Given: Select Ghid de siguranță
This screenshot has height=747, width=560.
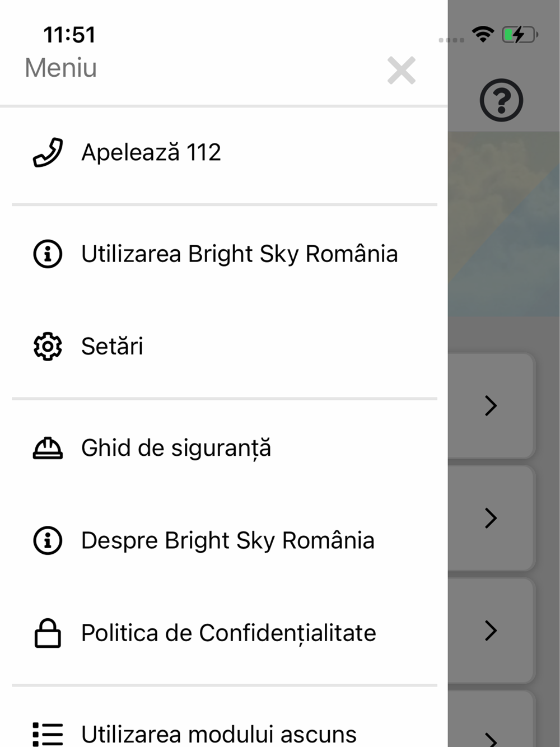Looking at the screenshot, I should [x=176, y=449].
